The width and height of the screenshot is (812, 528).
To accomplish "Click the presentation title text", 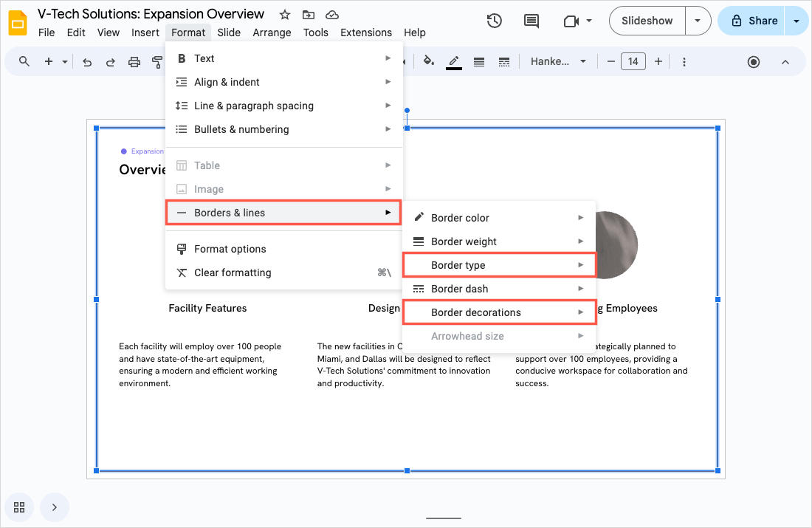I will click(x=151, y=14).
